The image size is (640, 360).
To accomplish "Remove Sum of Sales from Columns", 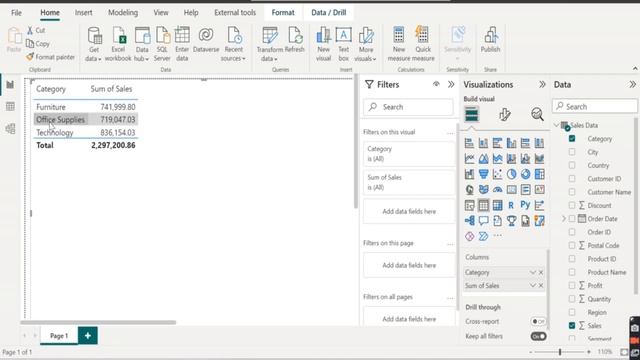I will point(541,286).
